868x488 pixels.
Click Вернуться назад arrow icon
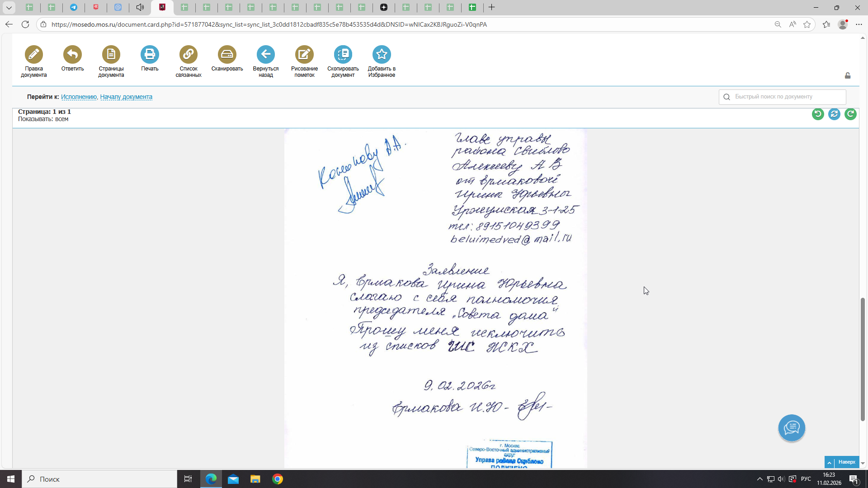pyautogui.click(x=266, y=55)
